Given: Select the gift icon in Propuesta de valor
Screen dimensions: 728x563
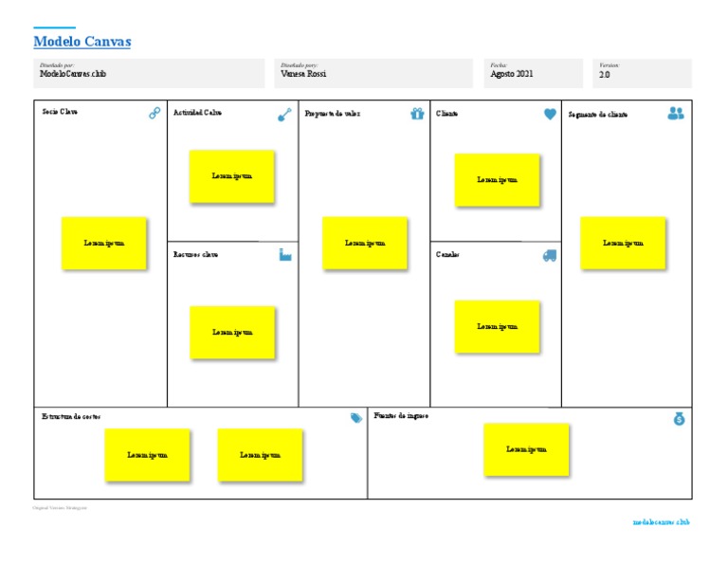Looking at the screenshot, I should point(417,115).
